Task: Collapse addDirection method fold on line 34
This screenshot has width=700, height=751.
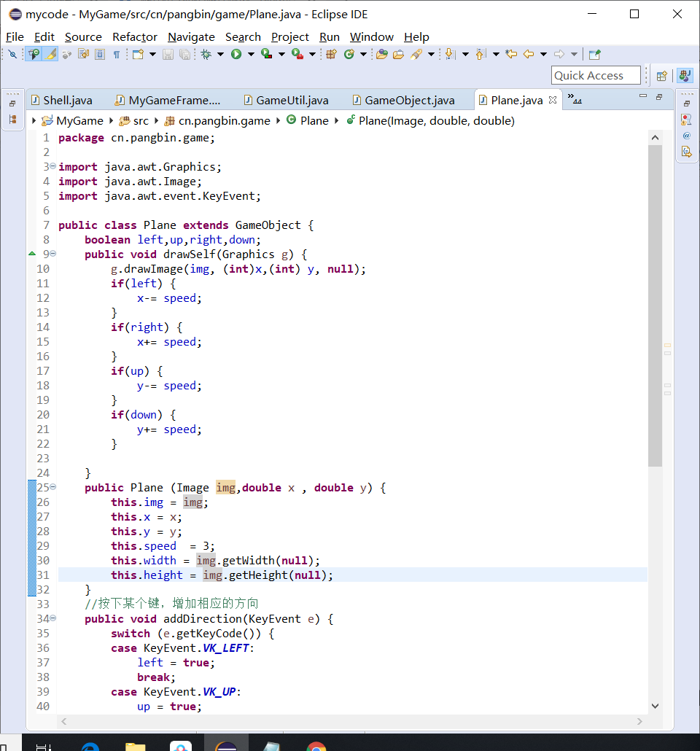Action: pyautogui.click(x=52, y=618)
